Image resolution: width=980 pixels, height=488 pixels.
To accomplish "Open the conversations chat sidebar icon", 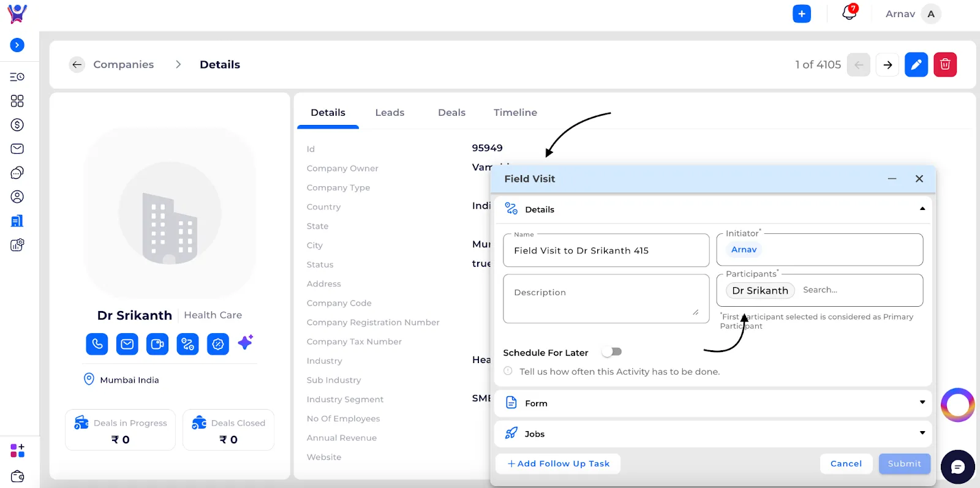I will tap(17, 173).
